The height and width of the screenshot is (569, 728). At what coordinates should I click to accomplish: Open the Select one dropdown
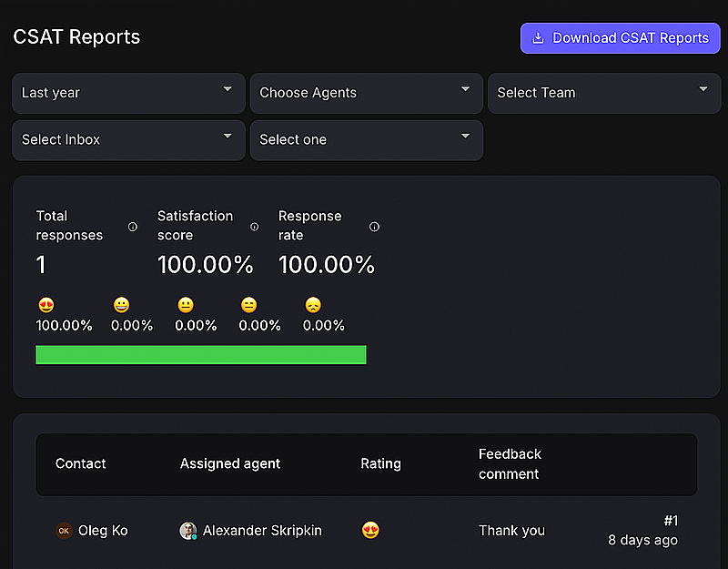tap(366, 140)
